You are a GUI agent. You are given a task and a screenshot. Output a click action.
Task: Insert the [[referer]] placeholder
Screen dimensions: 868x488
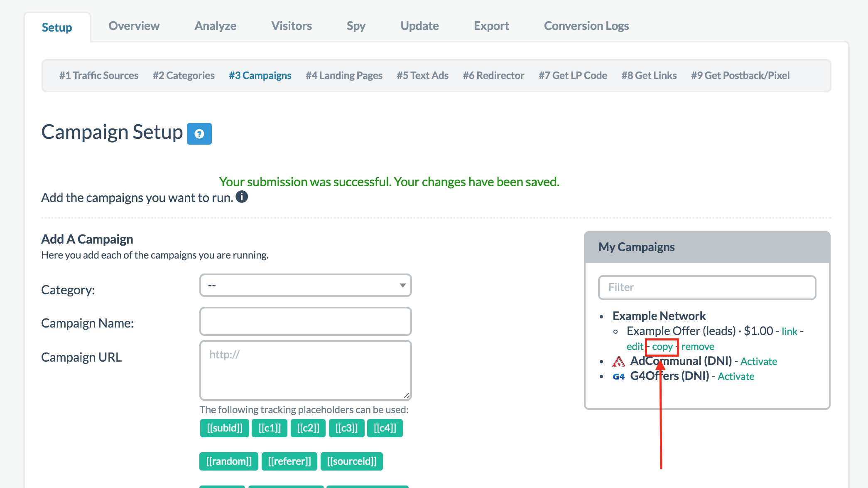[x=289, y=461]
